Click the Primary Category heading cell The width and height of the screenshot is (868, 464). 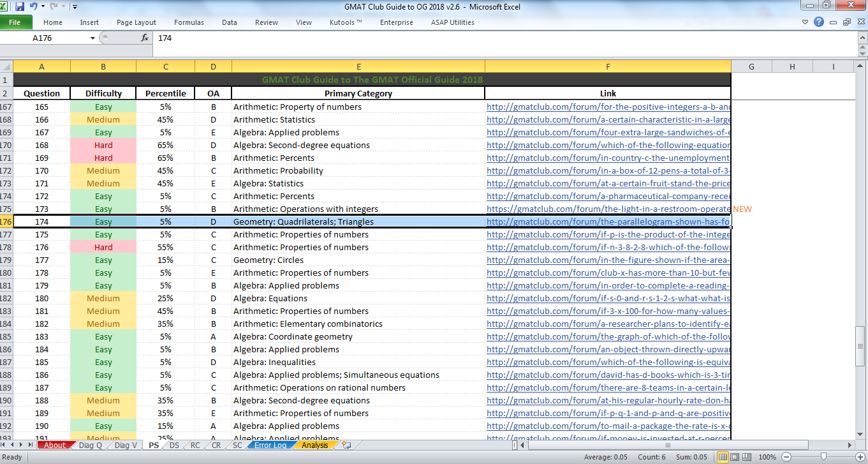358,93
